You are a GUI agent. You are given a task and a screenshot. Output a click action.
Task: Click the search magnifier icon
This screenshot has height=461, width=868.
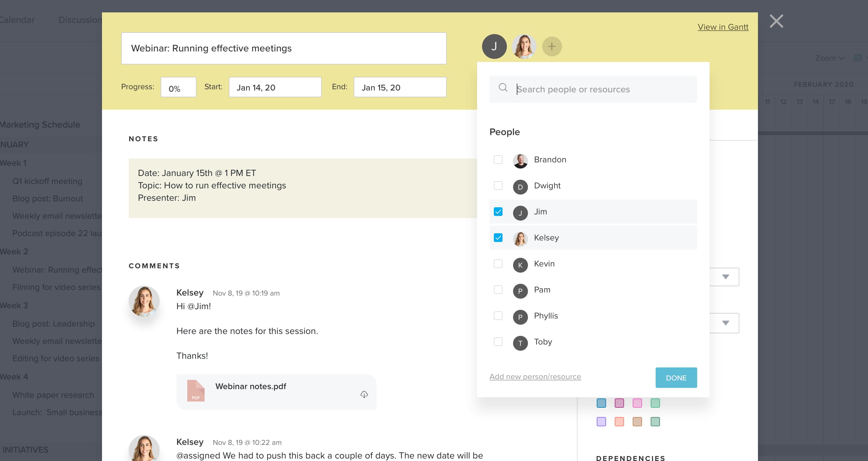pyautogui.click(x=503, y=88)
